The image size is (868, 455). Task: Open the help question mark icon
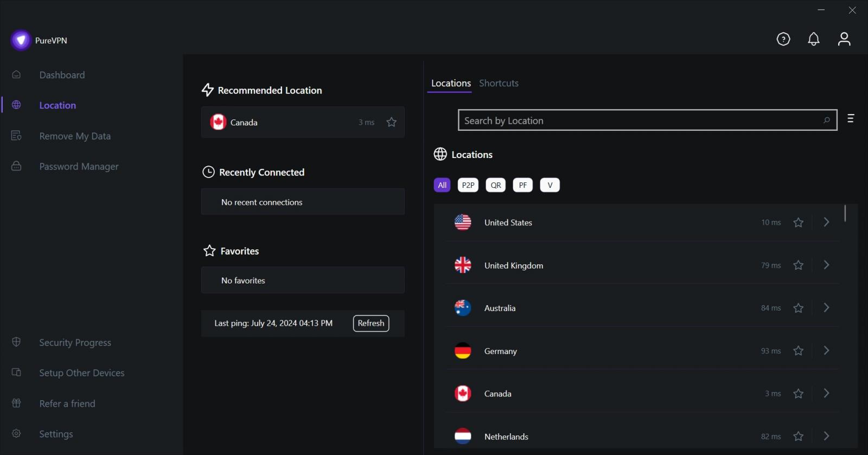click(x=783, y=39)
